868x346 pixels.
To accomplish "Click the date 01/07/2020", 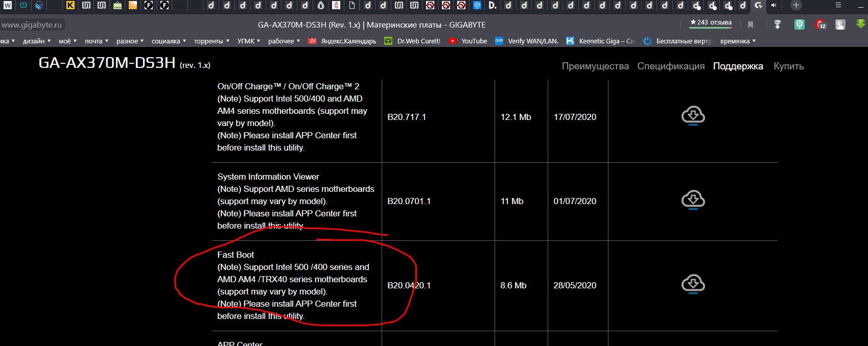I will point(575,201).
